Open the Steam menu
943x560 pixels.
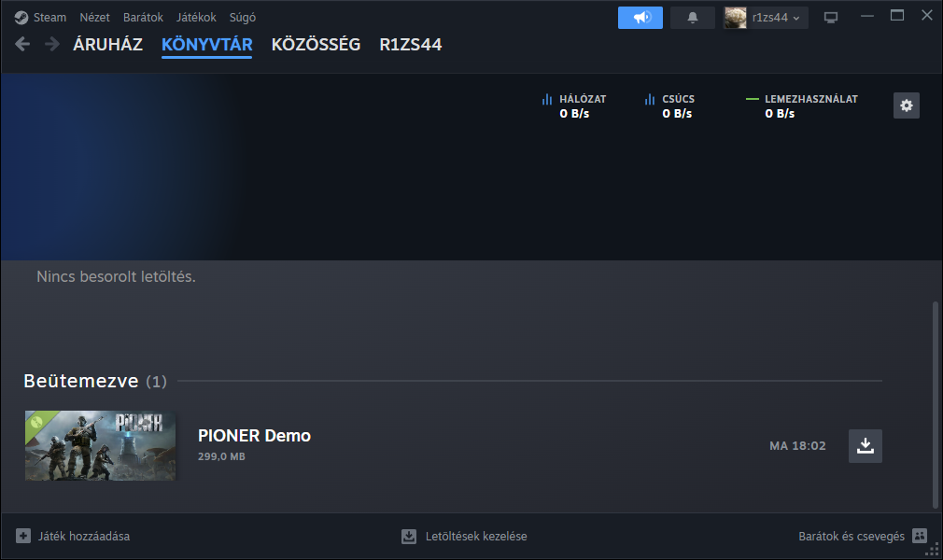click(49, 18)
